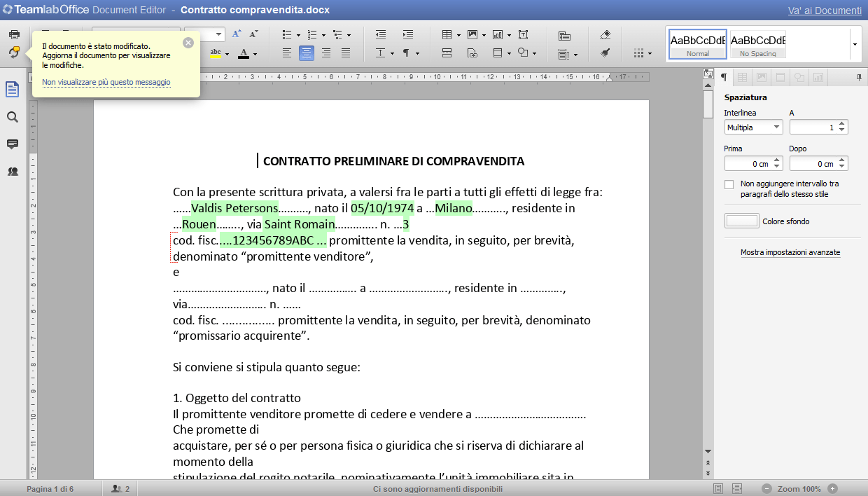The height and width of the screenshot is (496, 868).
Task: Clear the text style with eraser icon
Action: pos(605,34)
